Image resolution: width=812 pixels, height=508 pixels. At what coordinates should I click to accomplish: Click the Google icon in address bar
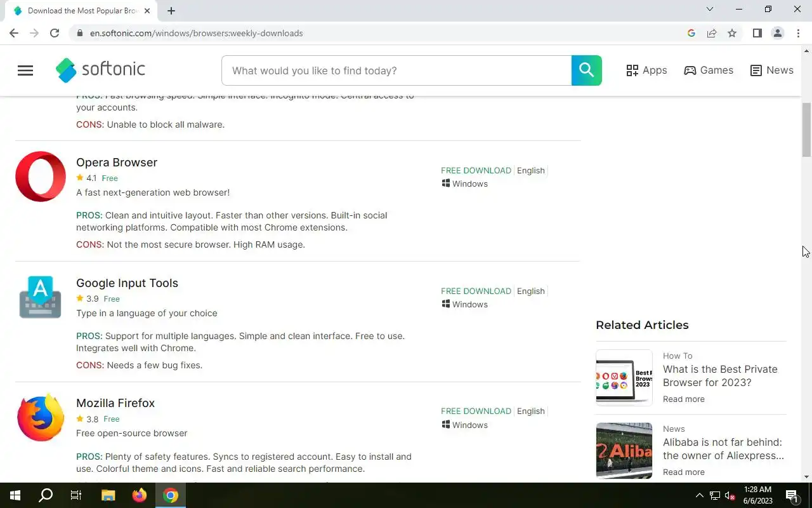(x=691, y=33)
